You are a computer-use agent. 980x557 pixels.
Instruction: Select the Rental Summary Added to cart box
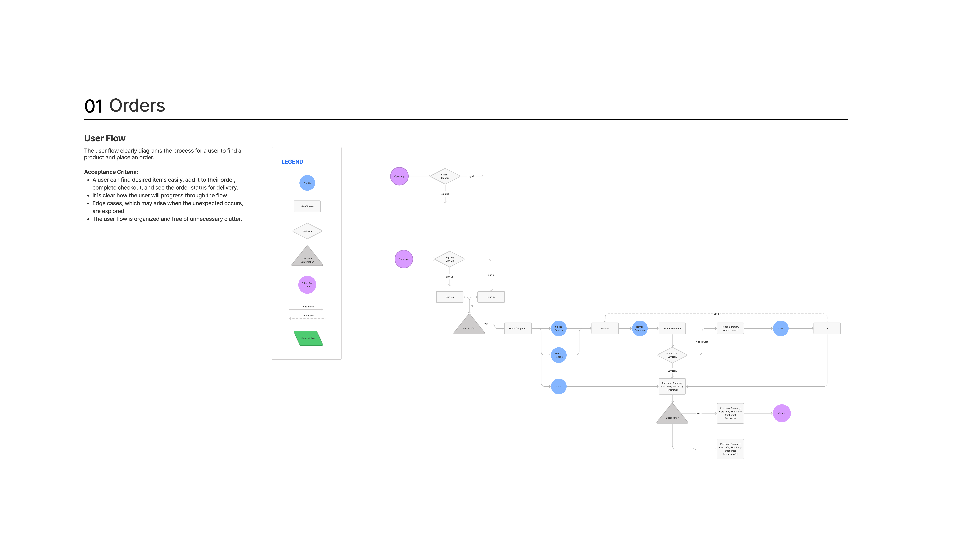pos(730,328)
